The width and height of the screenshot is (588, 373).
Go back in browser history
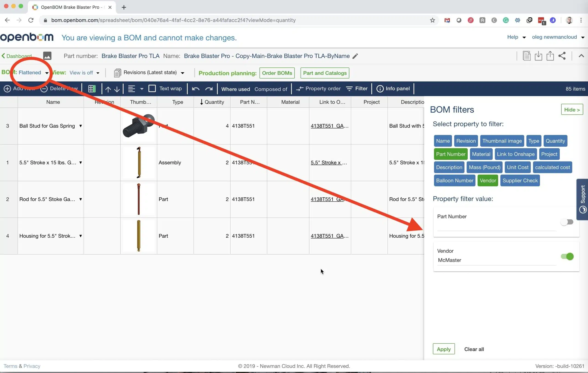(x=7, y=20)
